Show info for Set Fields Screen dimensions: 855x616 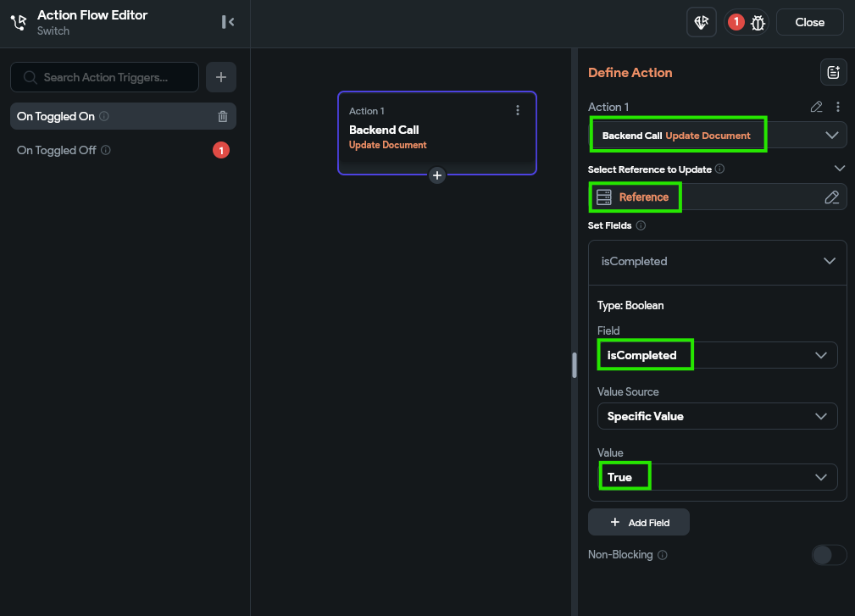(641, 225)
